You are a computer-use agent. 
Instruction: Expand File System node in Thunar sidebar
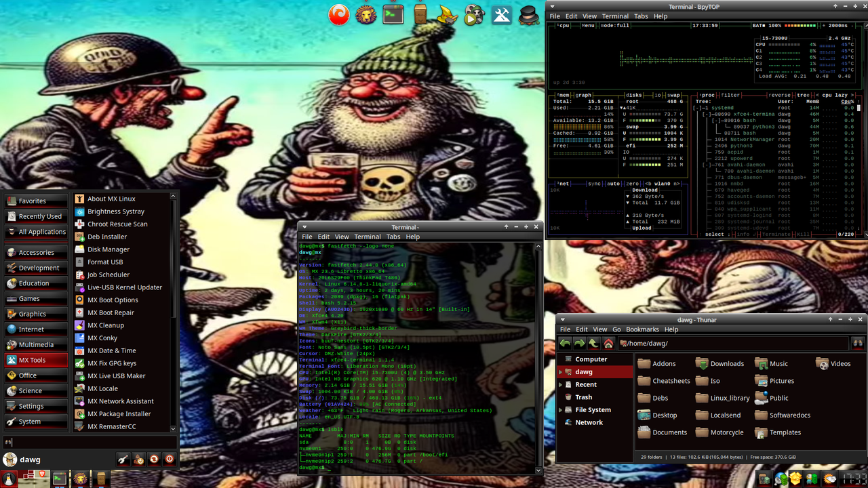pos(560,410)
